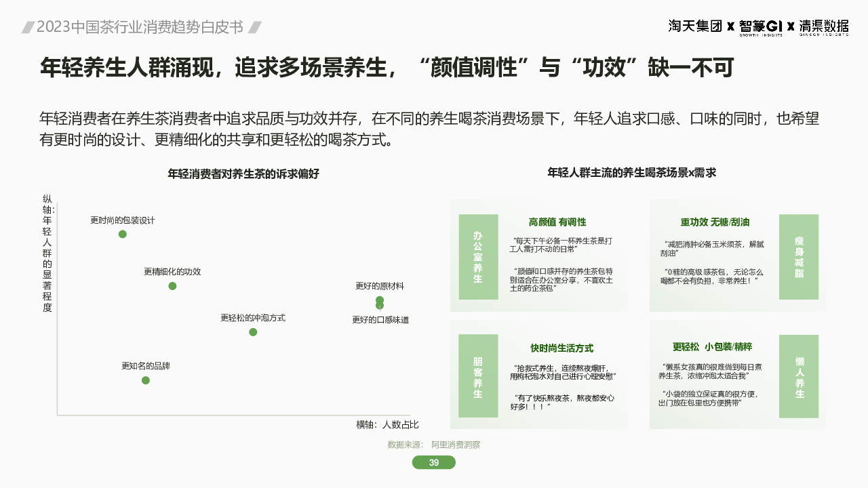Select the 办公室养生 green block
The image size is (868, 488).
click(478, 257)
